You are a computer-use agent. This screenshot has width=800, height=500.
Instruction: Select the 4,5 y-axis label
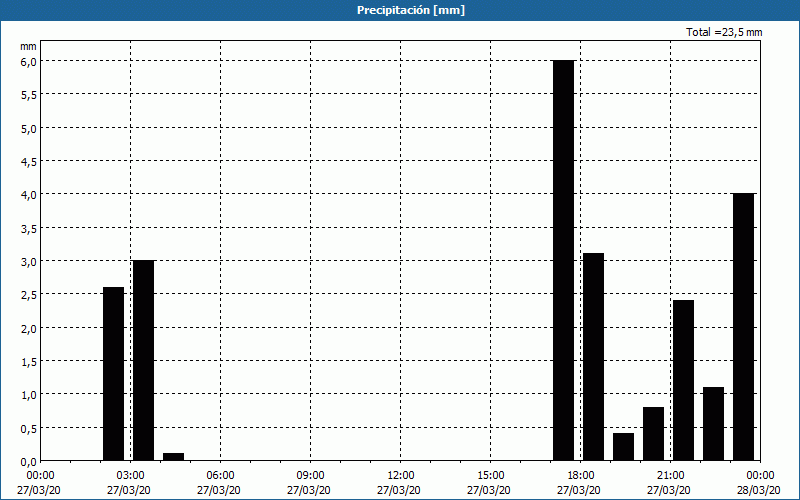pos(29,162)
